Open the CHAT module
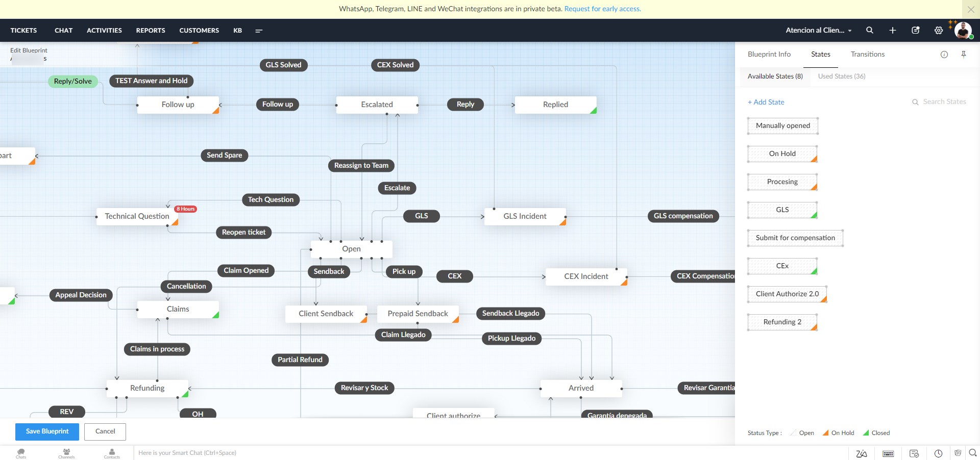Viewport: 980px width, 460px height. point(64,30)
